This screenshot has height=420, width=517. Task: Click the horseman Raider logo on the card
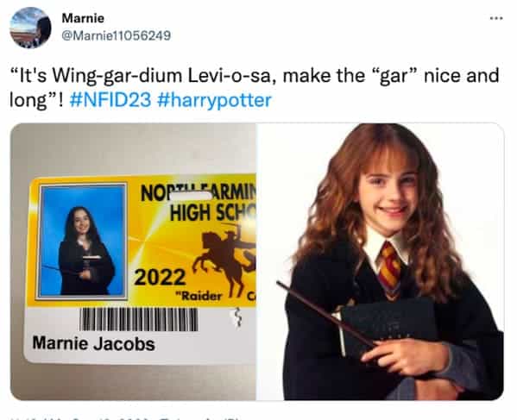(x=225, y=260)
